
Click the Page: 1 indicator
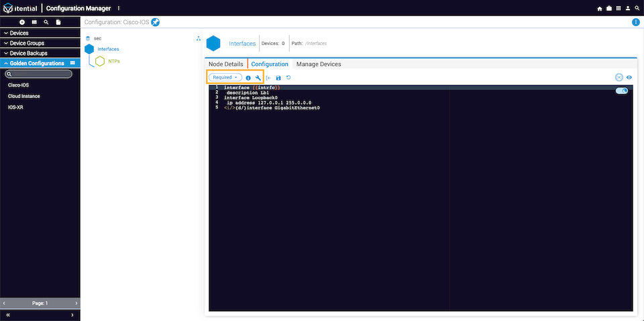(x=40, y=304)
